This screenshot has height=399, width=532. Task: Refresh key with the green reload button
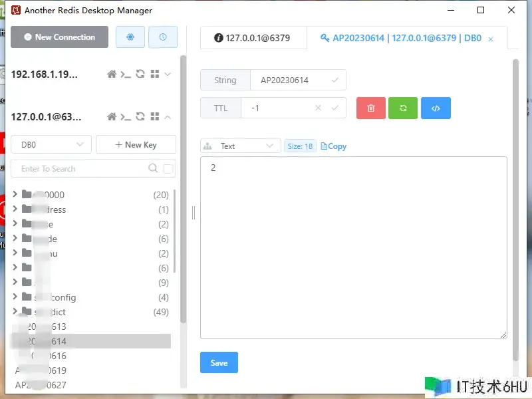pyautogui.click(x=403, y=108)
